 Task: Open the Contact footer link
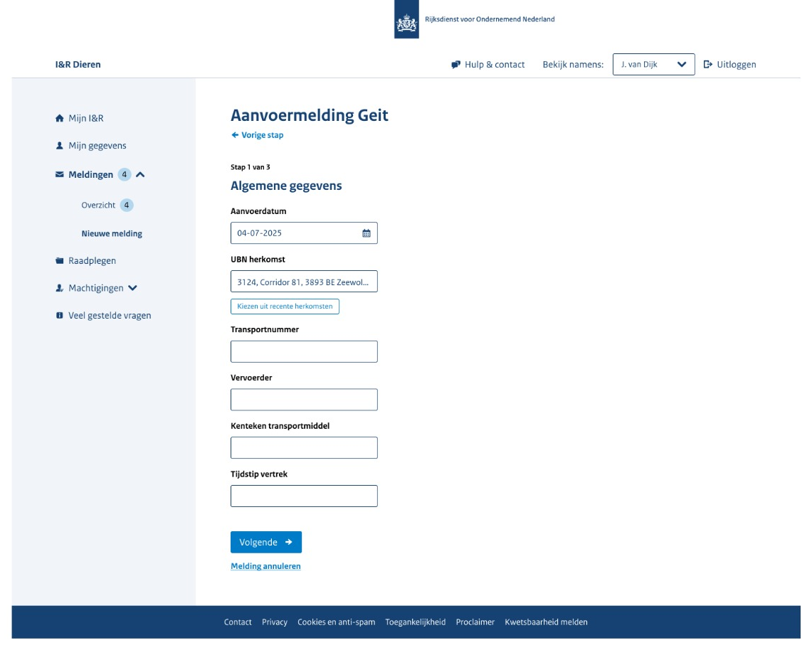pos(238,622)
